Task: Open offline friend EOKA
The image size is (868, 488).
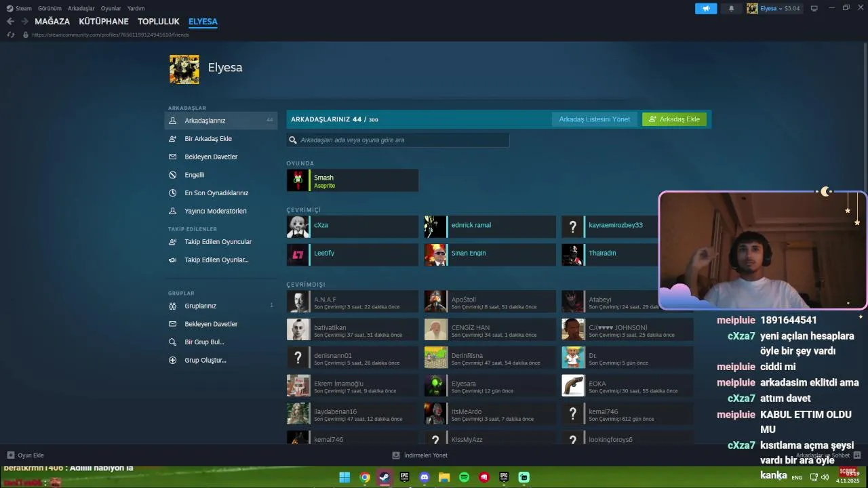Action: click(627, 386)
